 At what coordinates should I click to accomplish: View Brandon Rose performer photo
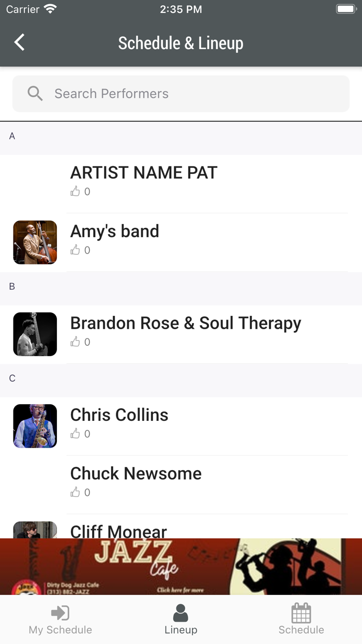click(x=35, y=334)
